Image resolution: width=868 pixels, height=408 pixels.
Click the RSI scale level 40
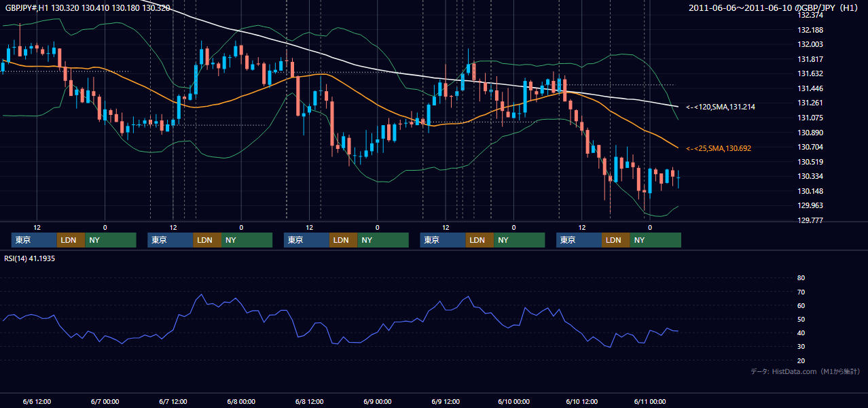[x=801, y=333]
